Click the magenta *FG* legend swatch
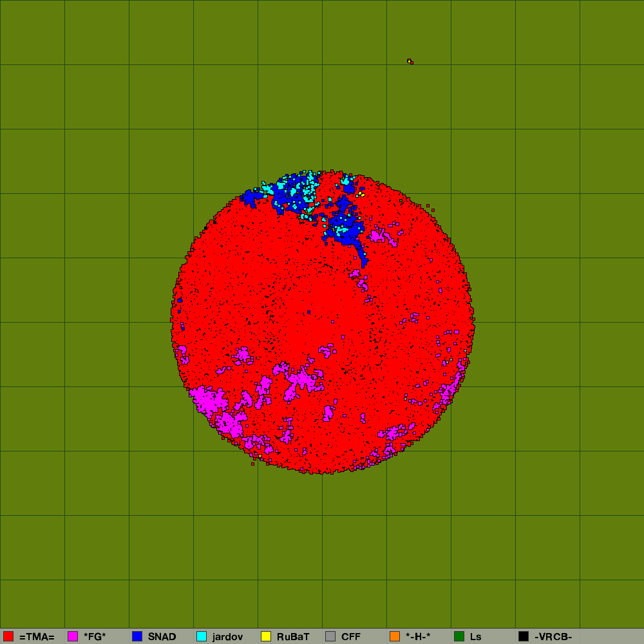The image size is (644, 644). click(73, 636)
